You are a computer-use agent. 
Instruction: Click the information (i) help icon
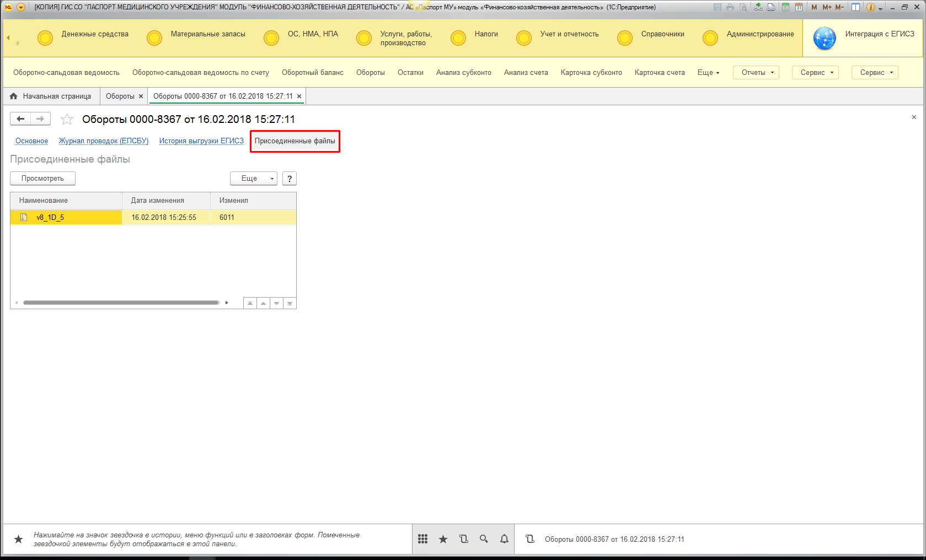870,7
